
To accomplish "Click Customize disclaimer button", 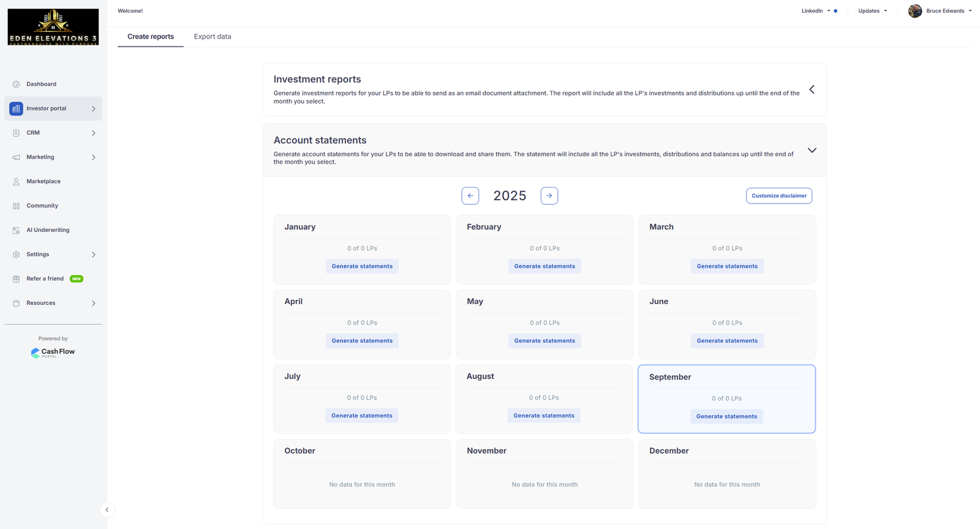I will (x=779, y=196).
